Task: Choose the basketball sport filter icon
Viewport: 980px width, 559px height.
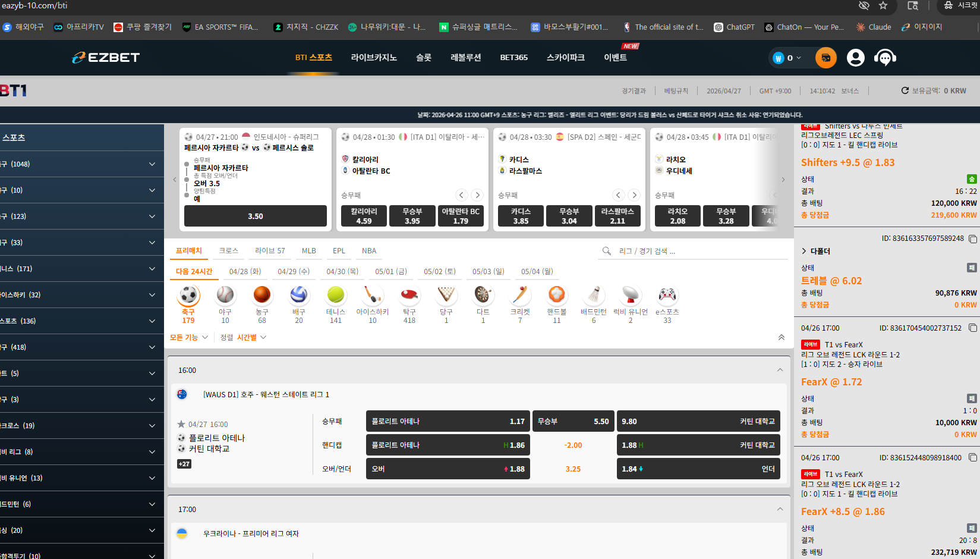Action: click(262, 295)
